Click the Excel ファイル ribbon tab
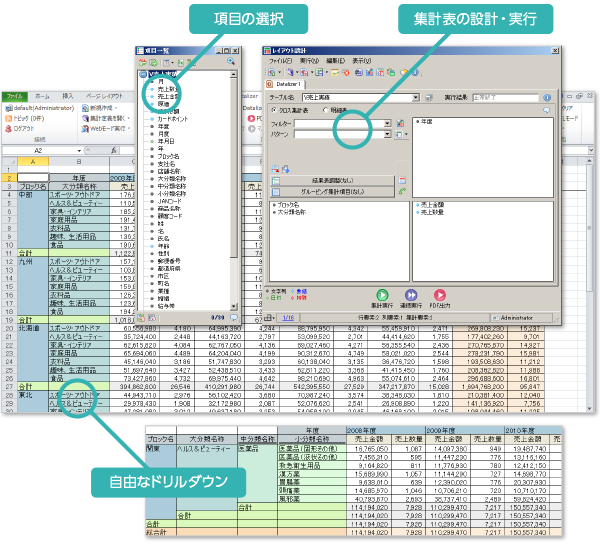This screenshot has width=600, height=547. [x=14, y=96]
